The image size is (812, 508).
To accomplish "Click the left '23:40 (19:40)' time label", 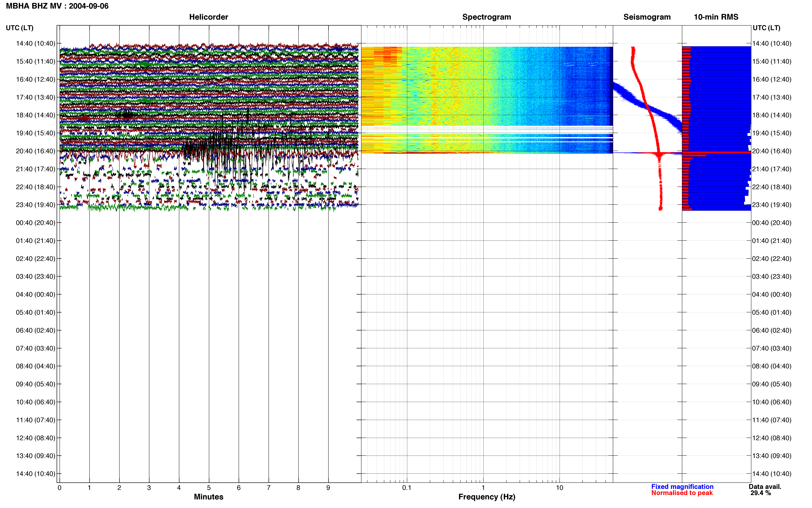I will point(36,205).
